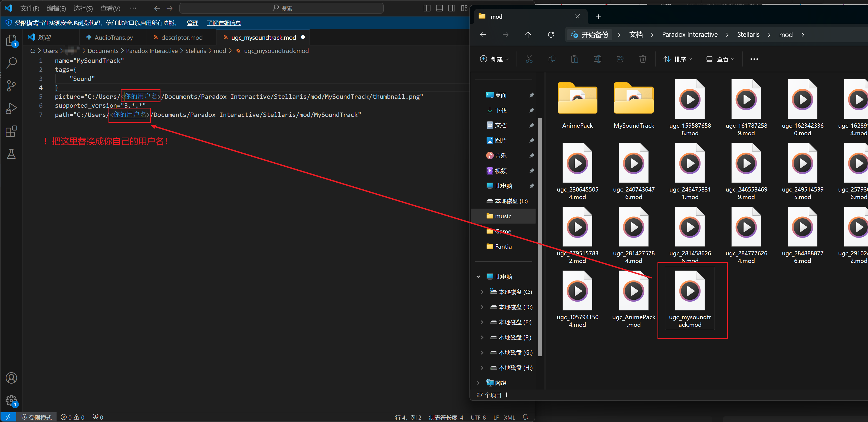
Task: Click the refresh button in File Explorer
Action: tap(551, 35)
